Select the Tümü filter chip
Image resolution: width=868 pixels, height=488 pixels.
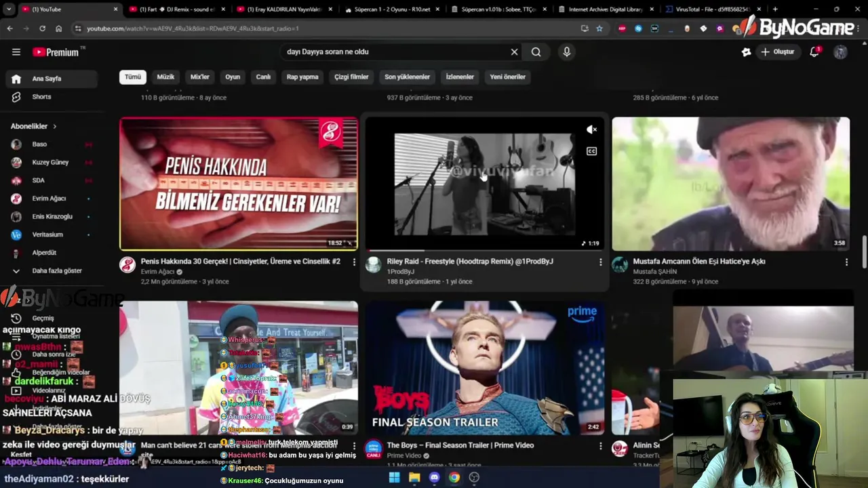pos(133,77)
